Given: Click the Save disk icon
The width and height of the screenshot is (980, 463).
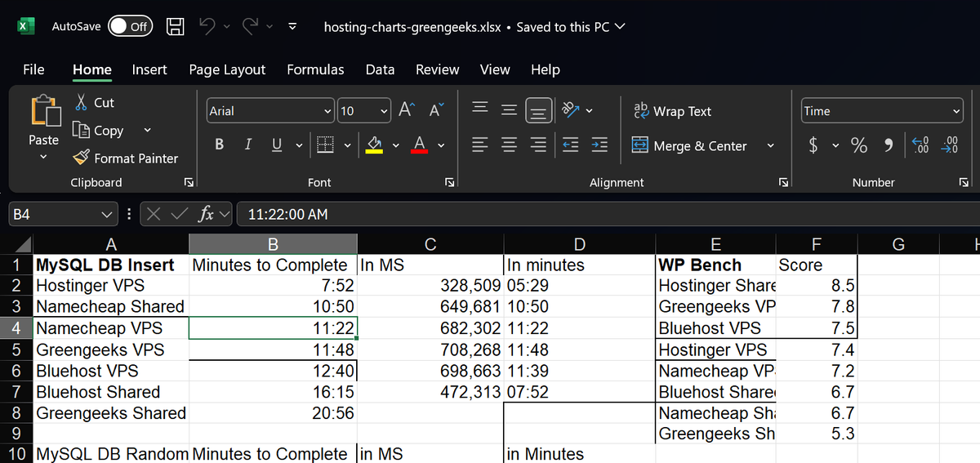Looking at the screenshot, I should point(174,26).
